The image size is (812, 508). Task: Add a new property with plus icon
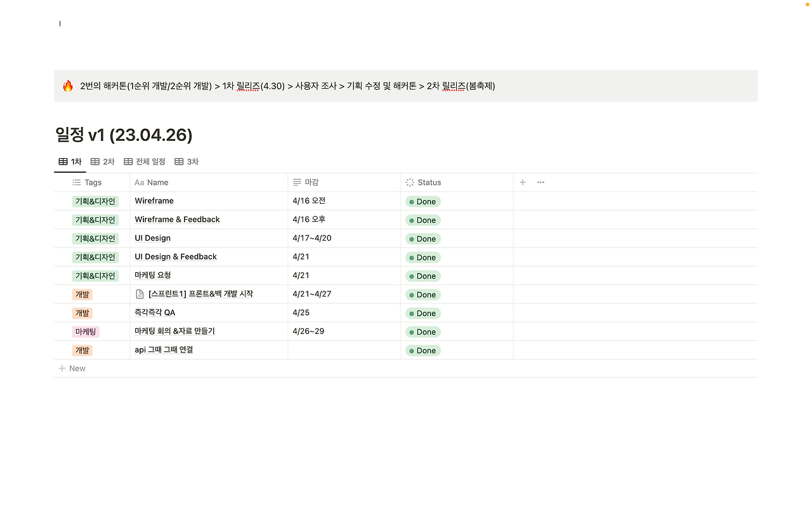pyautogui.click(x=523, y=182)
